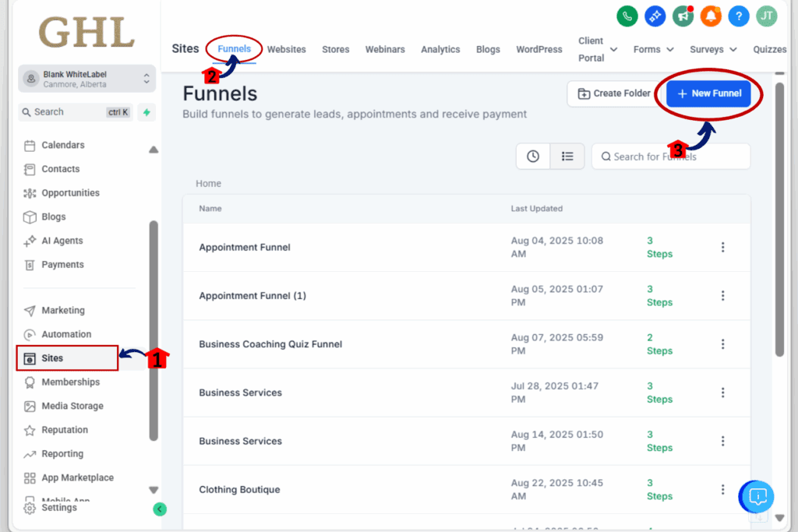The width and height of the screenshot is (798, 532).
Task: Open the Appointment Funnel row
Action: (x=466, y=247)
